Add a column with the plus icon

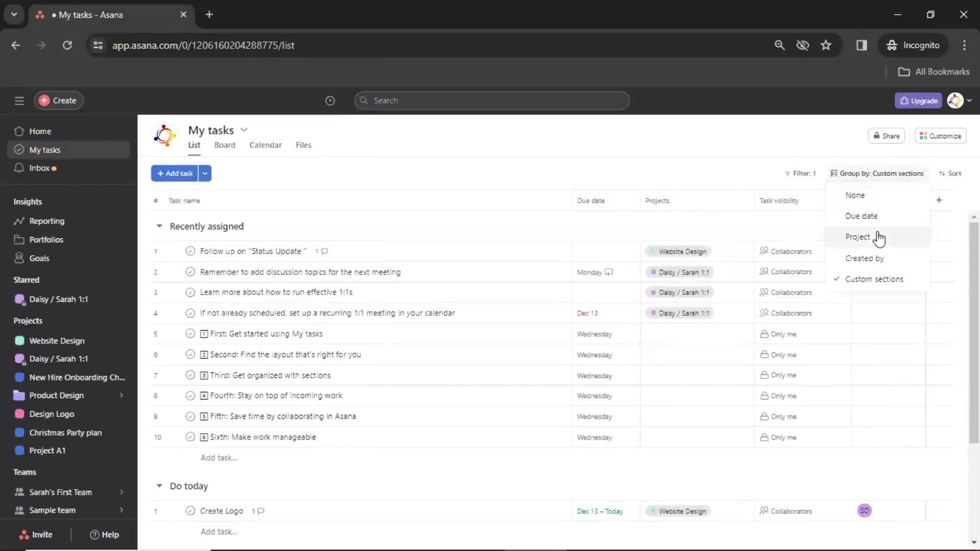pos(939,200)
